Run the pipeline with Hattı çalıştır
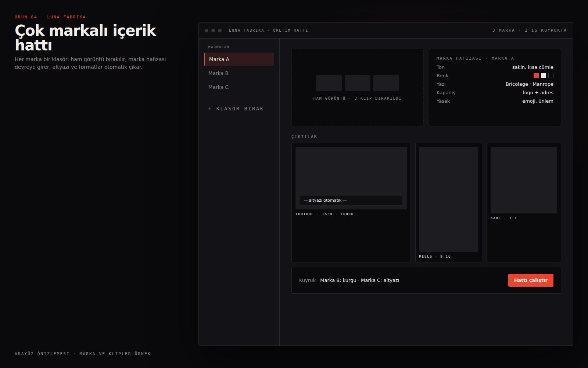588x368 pixels. pyautogui.click(x=531, y=280)
